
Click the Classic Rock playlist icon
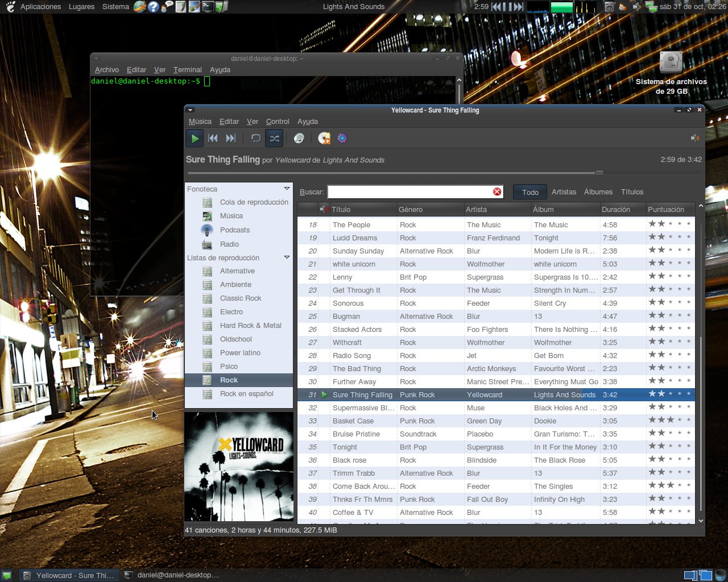pos(207,298)
